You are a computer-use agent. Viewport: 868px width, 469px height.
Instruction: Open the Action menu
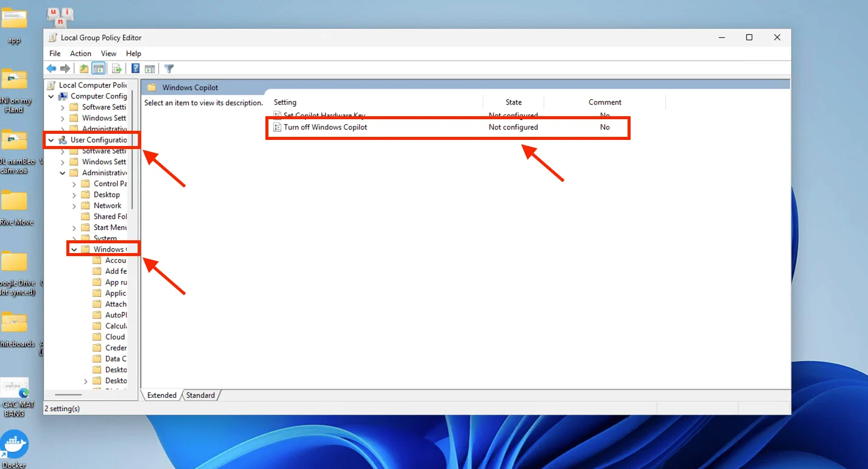pos(80,54)
